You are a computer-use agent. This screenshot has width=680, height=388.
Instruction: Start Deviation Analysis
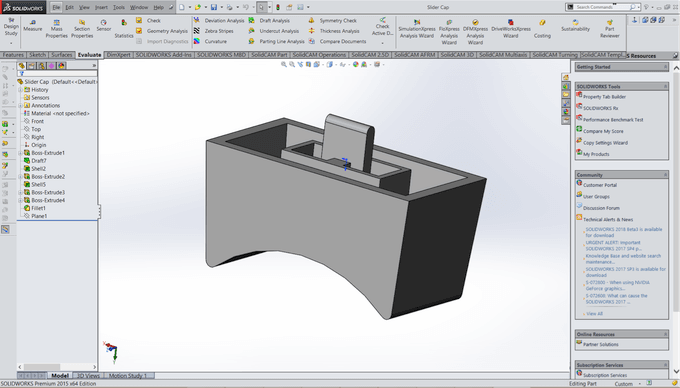click(x=219, y=20)
